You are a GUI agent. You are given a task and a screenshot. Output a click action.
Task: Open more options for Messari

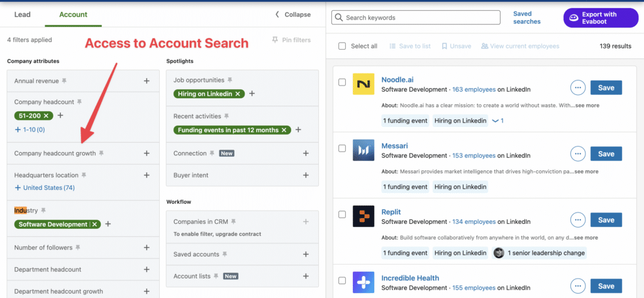(577, 154)
